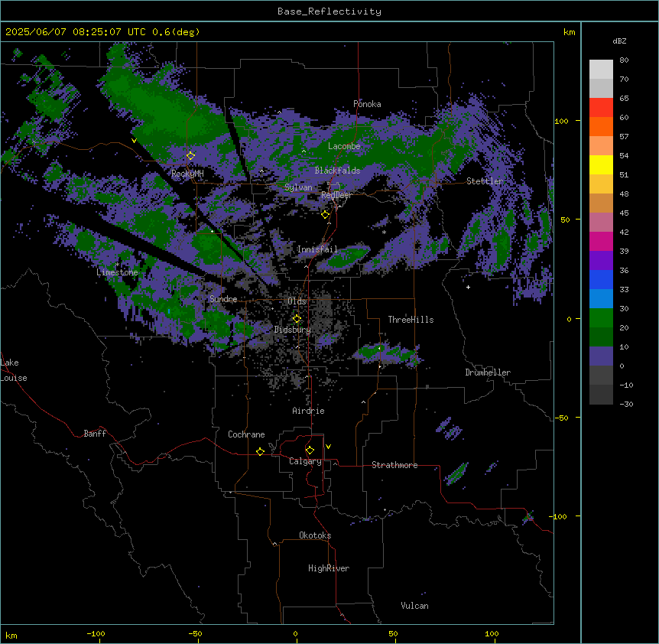Image resolution: width=659 pixels, height=644 pixels.
Task: Click the Olds city label
Action: tap(297, 301)
